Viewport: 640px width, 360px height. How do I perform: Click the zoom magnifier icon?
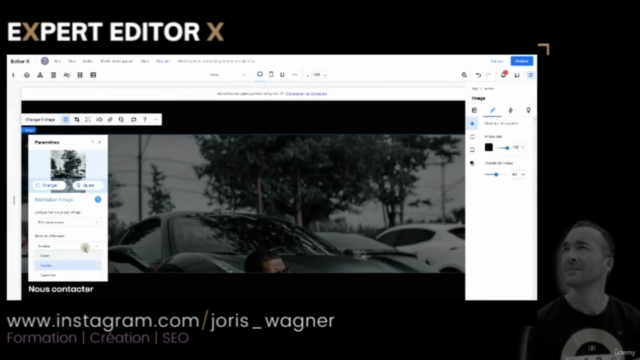(464, 75)
